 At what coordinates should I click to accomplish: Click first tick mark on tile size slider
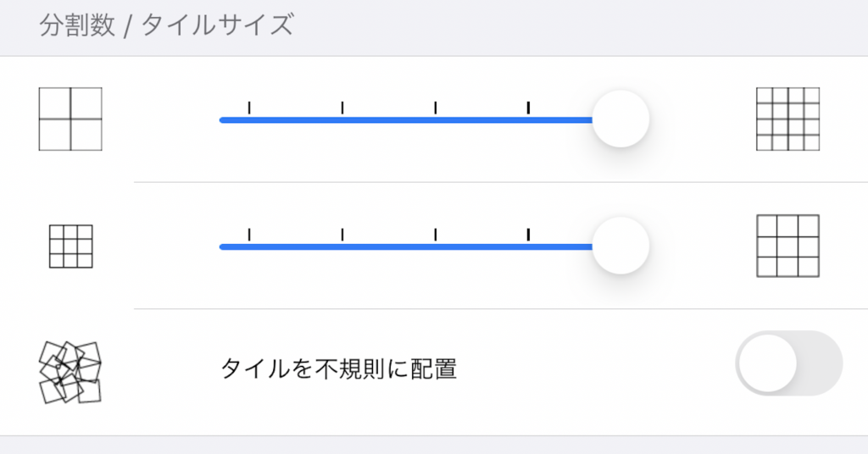click(x=249, y=235)
